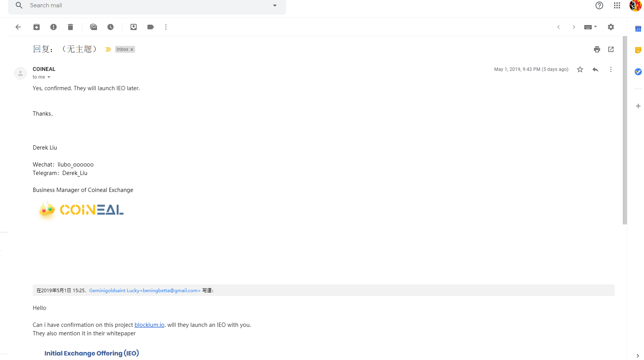This screenshot has width=644, height=360.
Task: Print all messages
Action: point(597,49)
